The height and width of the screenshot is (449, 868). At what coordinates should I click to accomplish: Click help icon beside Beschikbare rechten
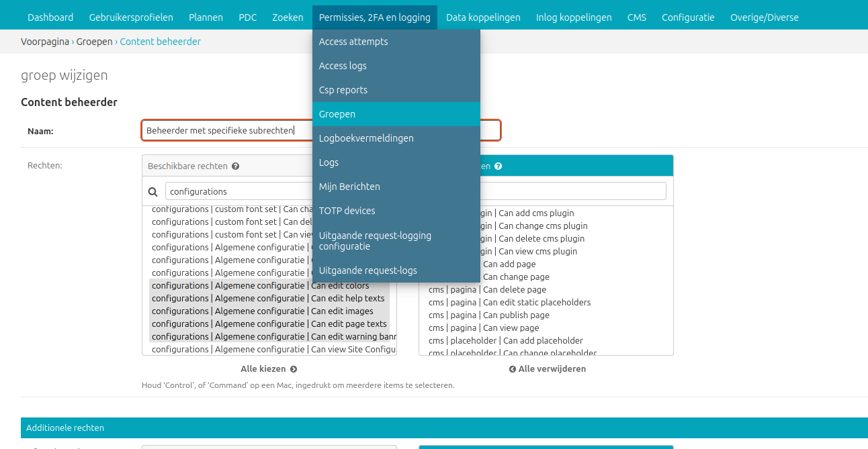tap(236, 166)
